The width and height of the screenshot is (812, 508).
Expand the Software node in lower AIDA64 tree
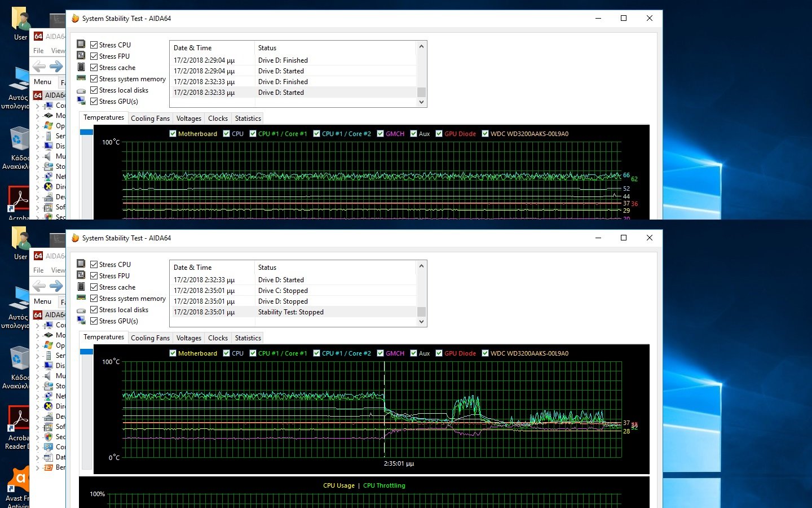click(x=38, y=427)
